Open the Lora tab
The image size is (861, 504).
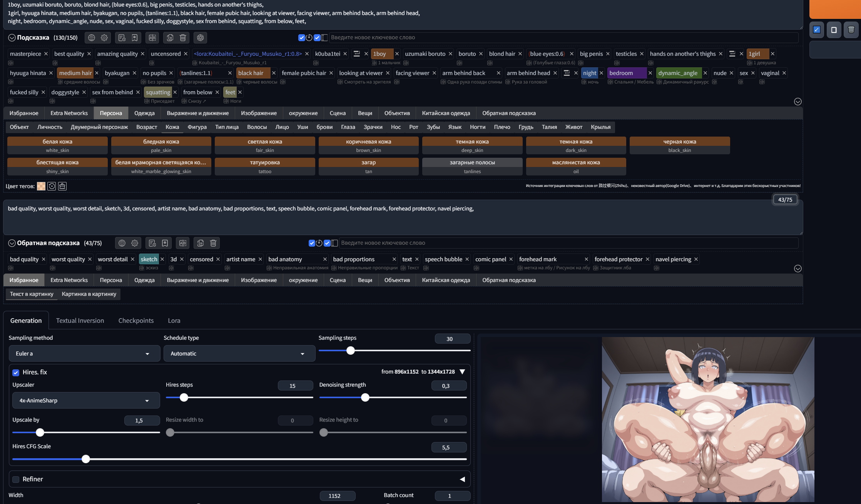click(174, 320)
